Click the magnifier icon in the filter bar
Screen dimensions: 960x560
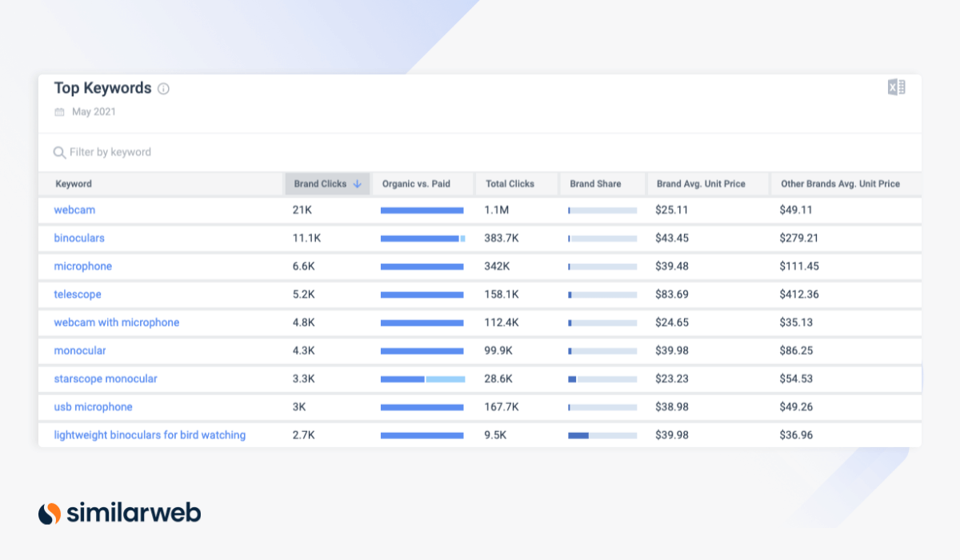(60, 152)
